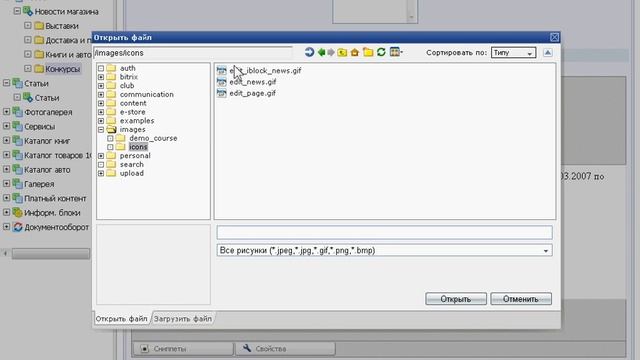Click the gray forward arrow icon
This screenshot has height=360, width=640.
[x=331, y=52]
